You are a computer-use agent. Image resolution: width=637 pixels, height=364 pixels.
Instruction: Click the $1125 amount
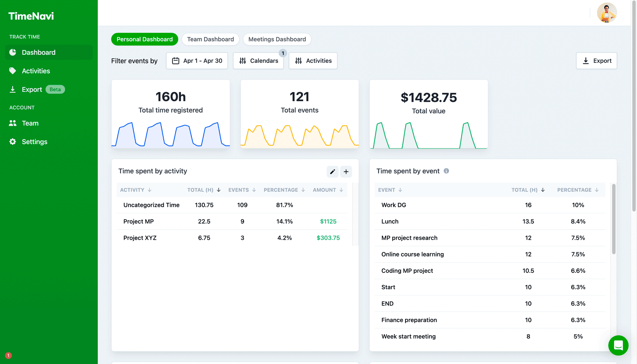click(x=328, y=221)
